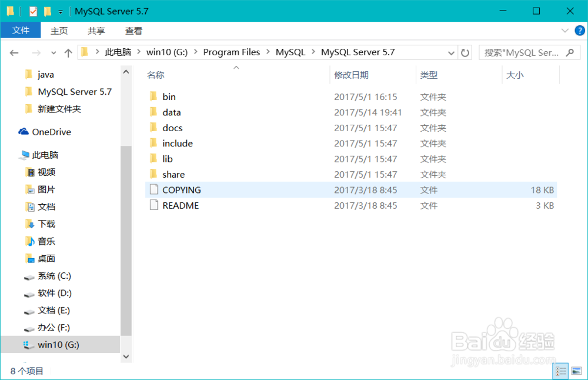Click inside the search box

pos(523,52)
